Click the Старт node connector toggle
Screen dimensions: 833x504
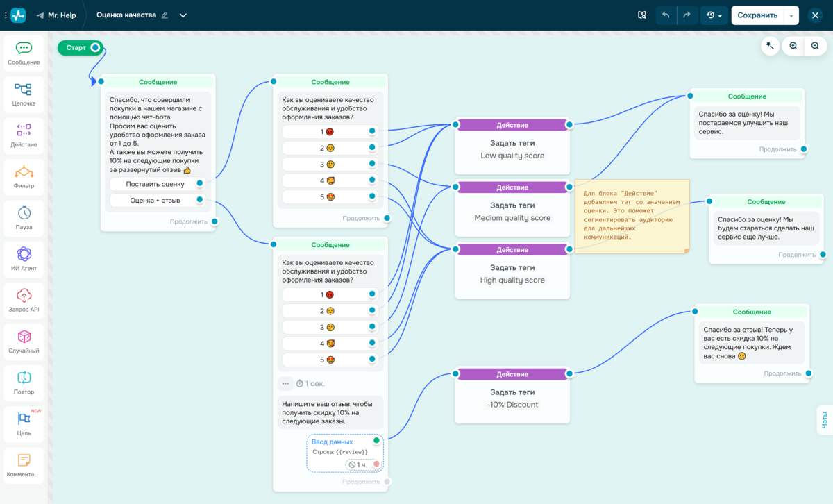coord(95,48)
